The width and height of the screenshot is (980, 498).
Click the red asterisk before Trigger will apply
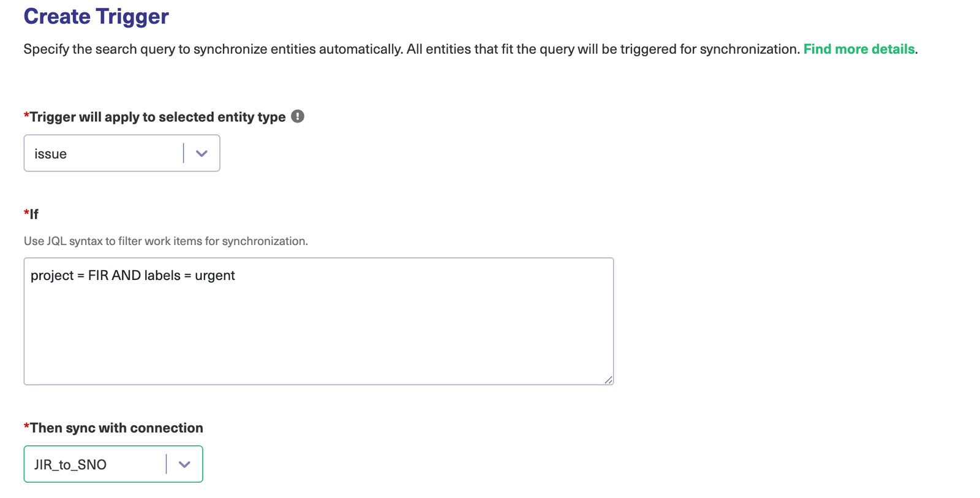tap(26, 116)
